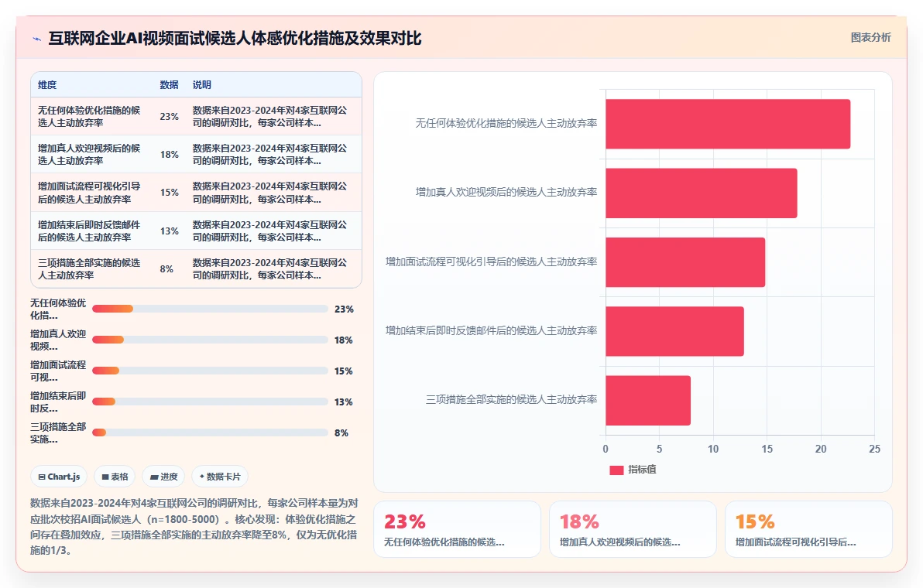Click progress label 增加结束后即时反…
The height and width of the screenshot is (588, 923).
coord(57,402)
